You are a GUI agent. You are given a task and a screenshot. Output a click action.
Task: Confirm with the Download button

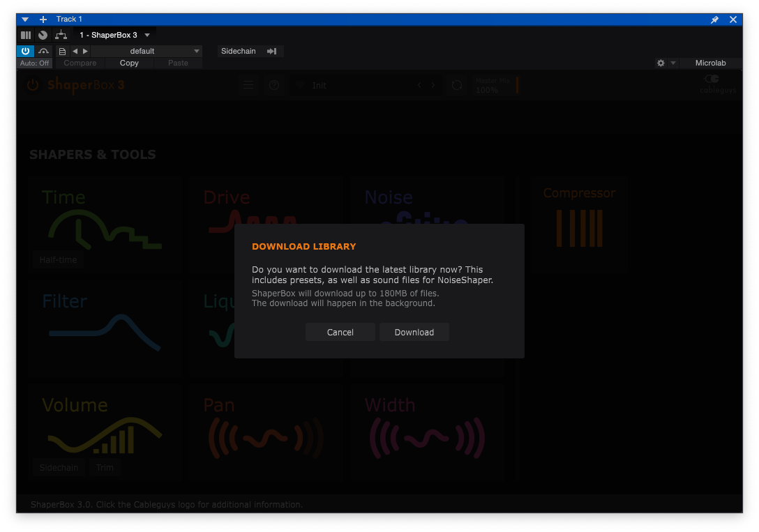[x=414, y=333]
